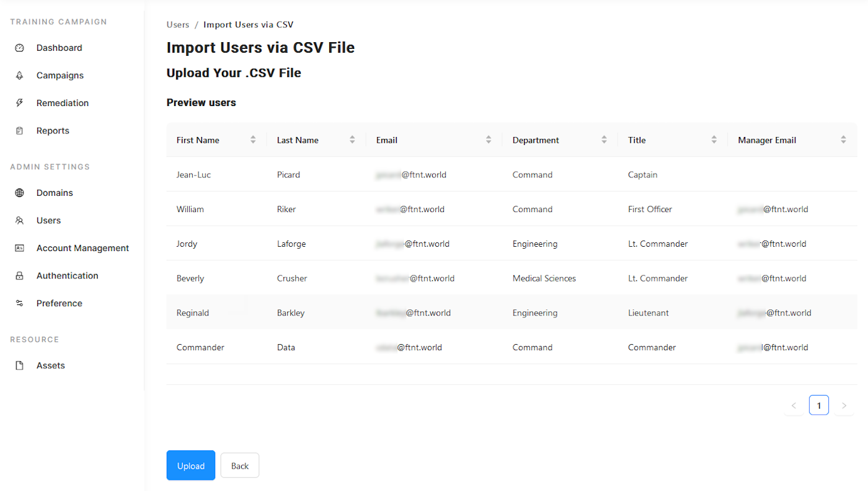Click the Authentication lock icon
The image size is (868, 491).
(x=19, y=276)
